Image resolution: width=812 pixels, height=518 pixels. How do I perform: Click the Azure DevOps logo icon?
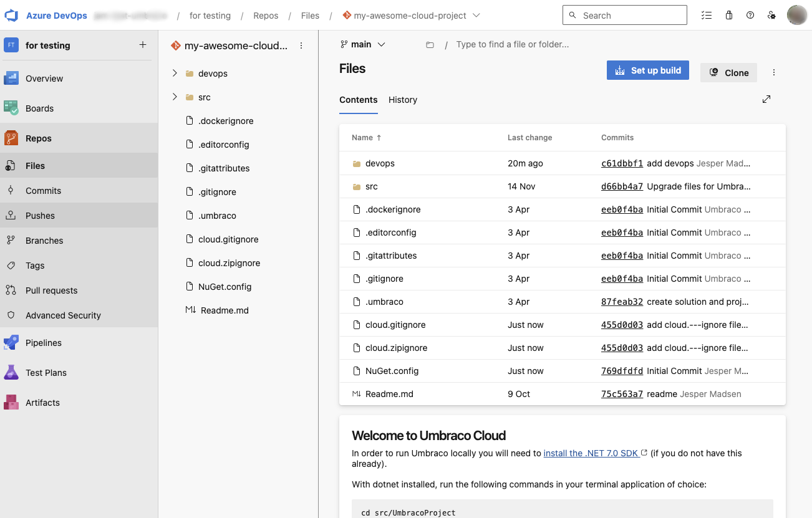coord(12,16)
